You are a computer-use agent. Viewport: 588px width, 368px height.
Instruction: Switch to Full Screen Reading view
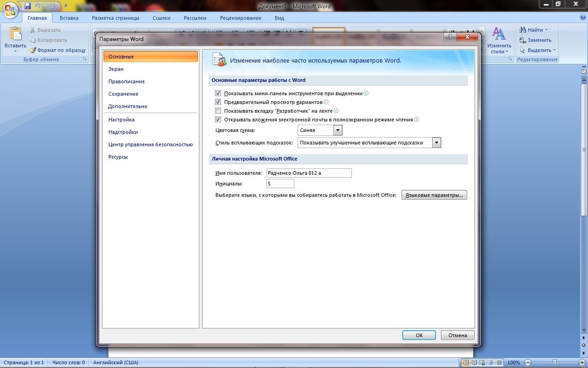[x=475, y=362]
